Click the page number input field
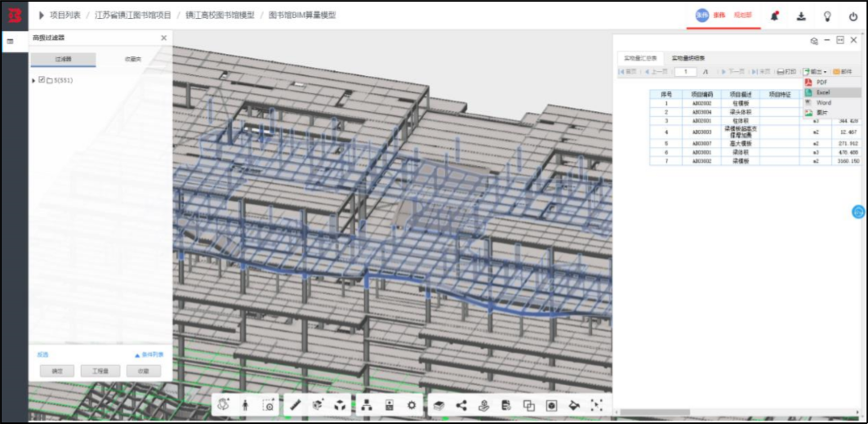 [x=686, y=71]
